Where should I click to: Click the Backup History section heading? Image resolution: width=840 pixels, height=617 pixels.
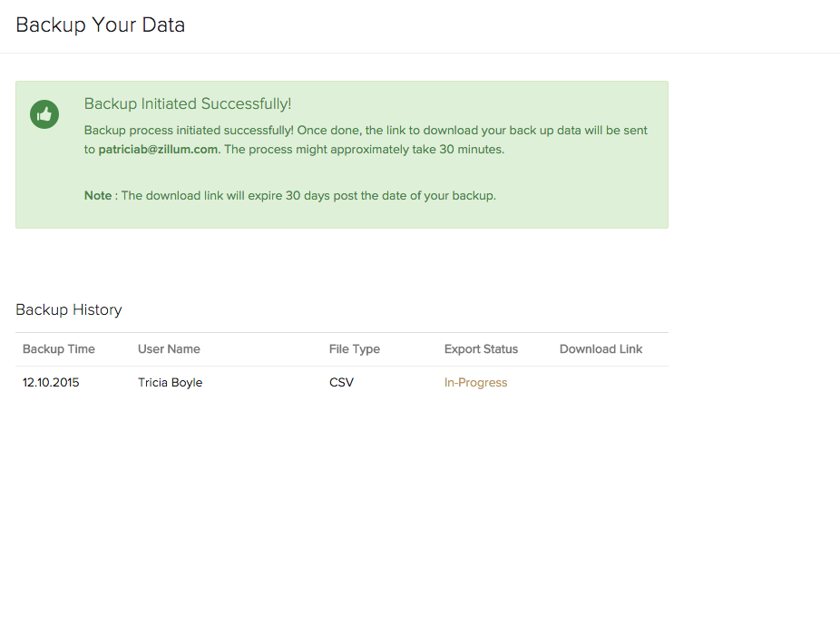69,310
